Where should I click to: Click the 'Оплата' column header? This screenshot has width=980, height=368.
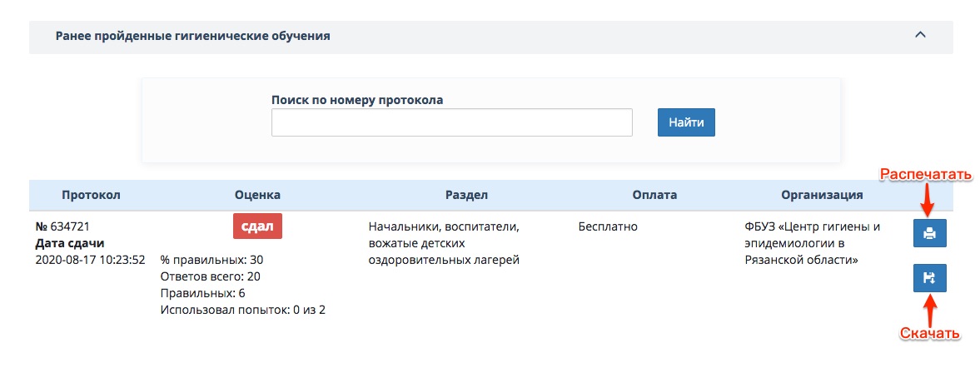[x=654, y=195]
